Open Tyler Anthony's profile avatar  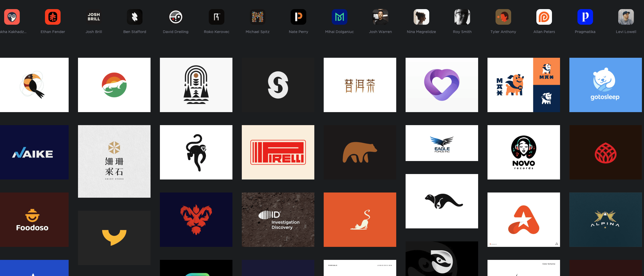pos(503,17)
